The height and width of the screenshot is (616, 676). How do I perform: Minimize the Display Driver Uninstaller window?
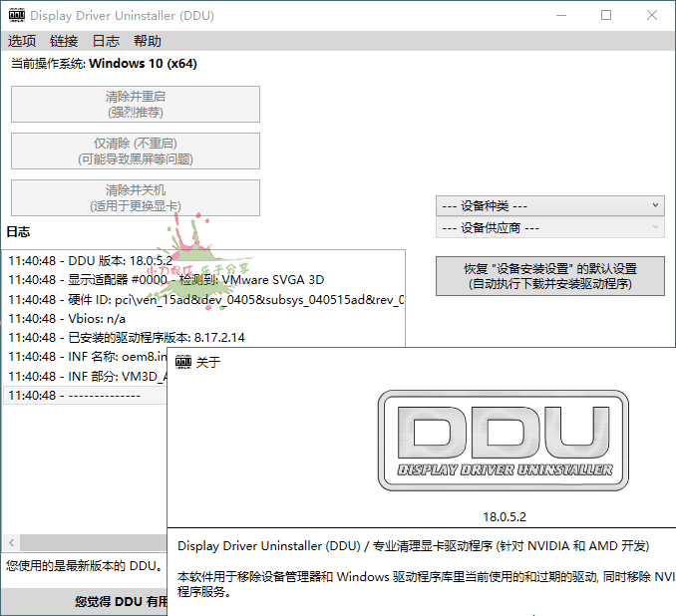pos(561,16)
